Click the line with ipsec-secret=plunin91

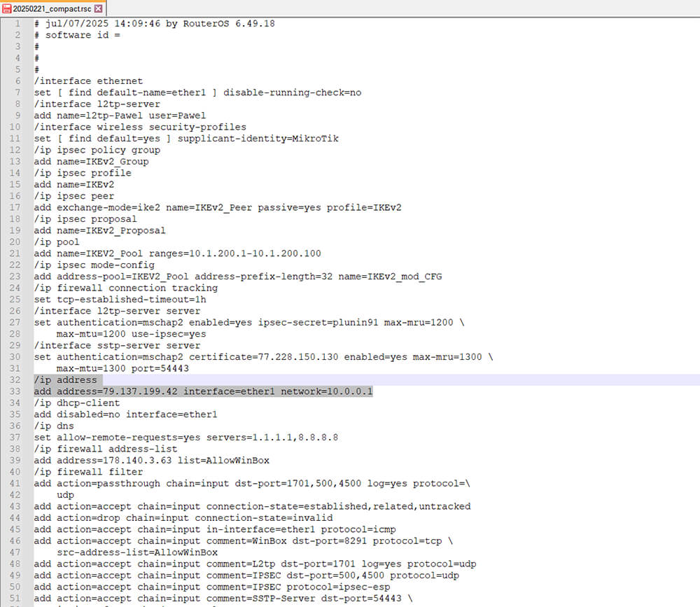[249, 322]
